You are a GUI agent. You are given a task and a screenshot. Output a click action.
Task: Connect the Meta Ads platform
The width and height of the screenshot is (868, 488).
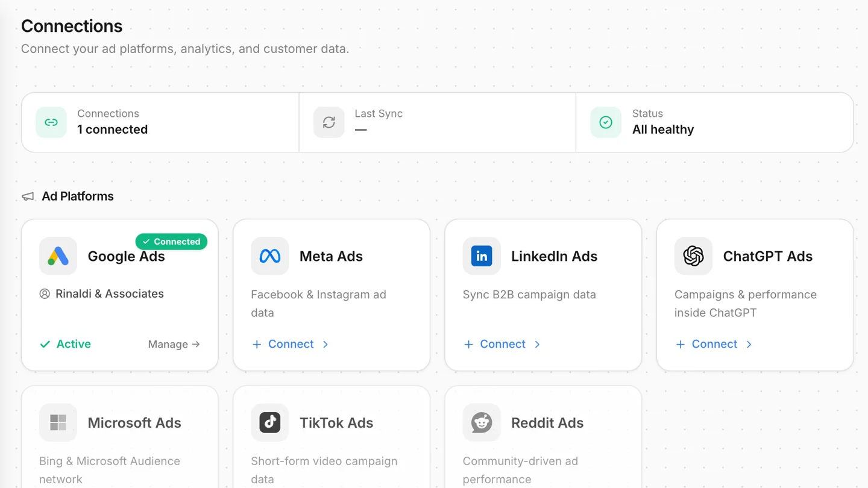(x=291, y=344)
